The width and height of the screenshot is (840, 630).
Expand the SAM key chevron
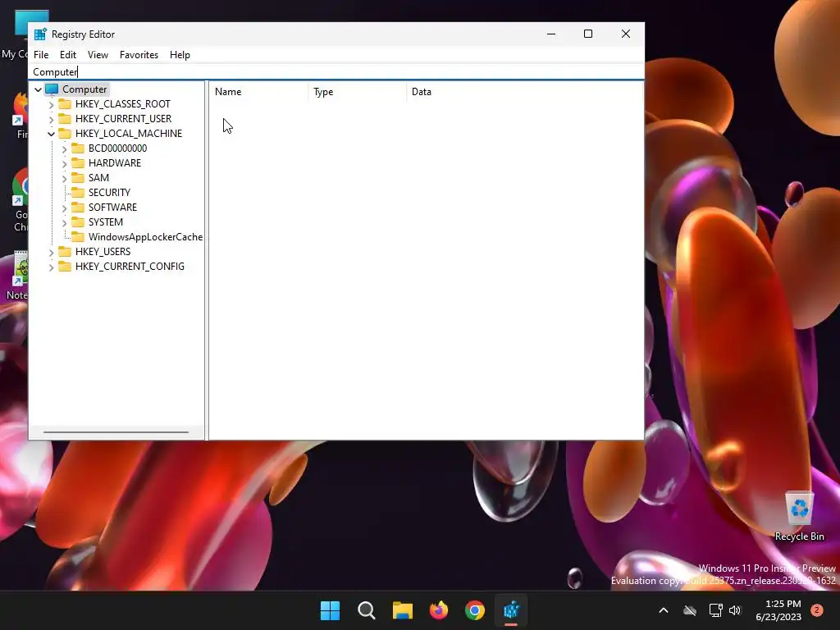click(64, 178)
